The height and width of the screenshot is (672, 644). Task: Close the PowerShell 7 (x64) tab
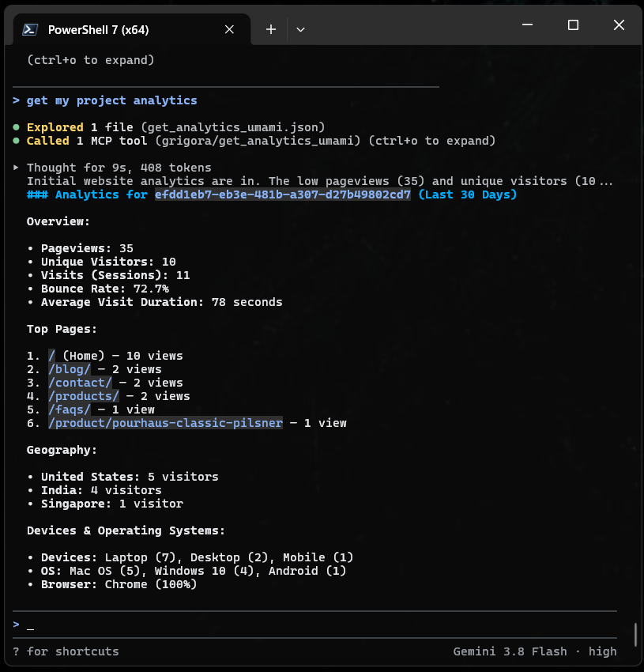230,29
